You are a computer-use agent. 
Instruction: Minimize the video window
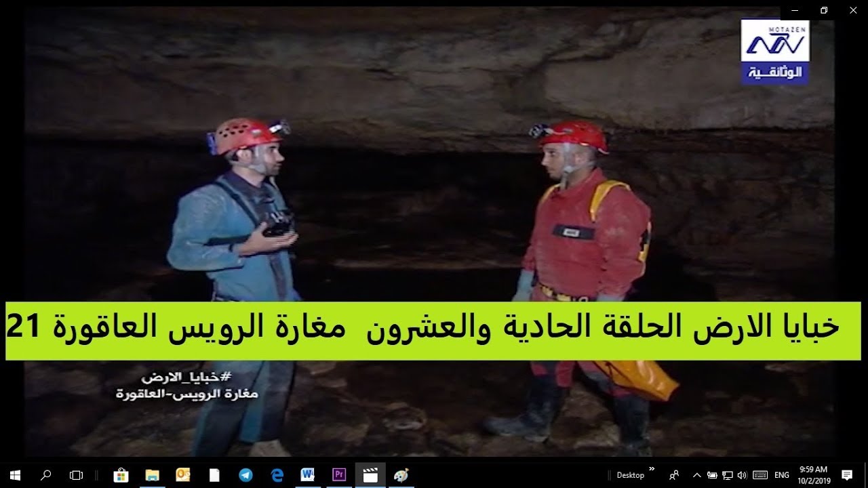pos(795,10)
